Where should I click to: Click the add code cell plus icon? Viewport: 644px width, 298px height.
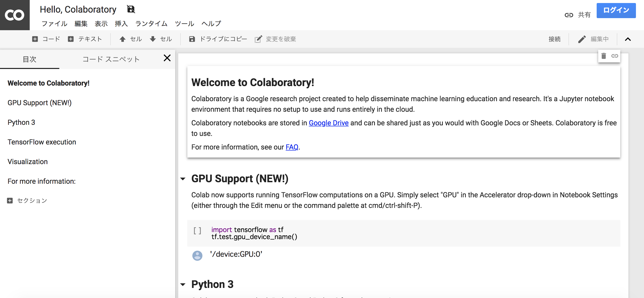coord(35,39)
